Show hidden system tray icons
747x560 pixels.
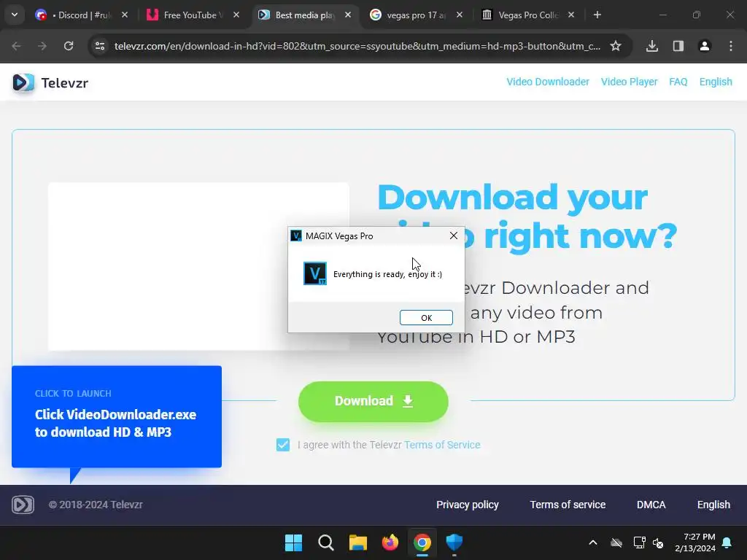(x=593, y=542)
